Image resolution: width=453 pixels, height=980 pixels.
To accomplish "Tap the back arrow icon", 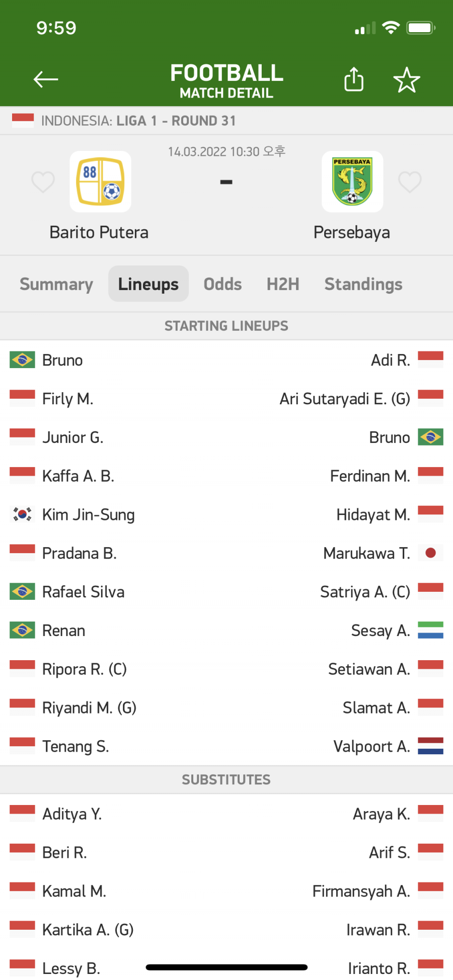I will click(x=46, y=79).
